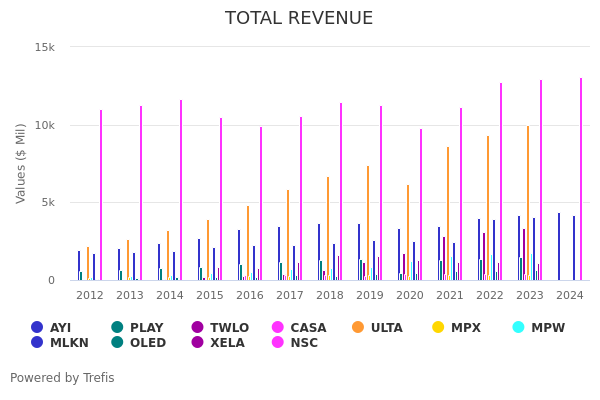Click the CASA magenta legend dot
Viewport: 600px width, 400px height.
click(x=279, y=328)
